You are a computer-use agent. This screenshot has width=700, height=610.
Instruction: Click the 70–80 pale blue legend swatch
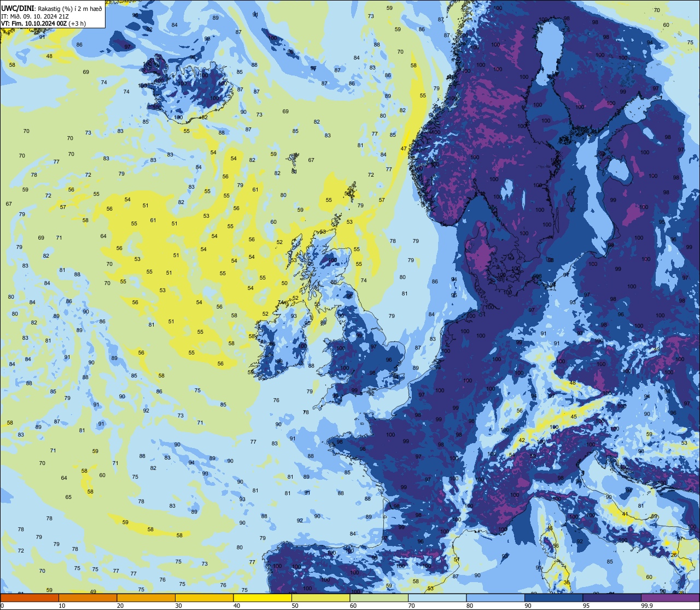(437, 597)
